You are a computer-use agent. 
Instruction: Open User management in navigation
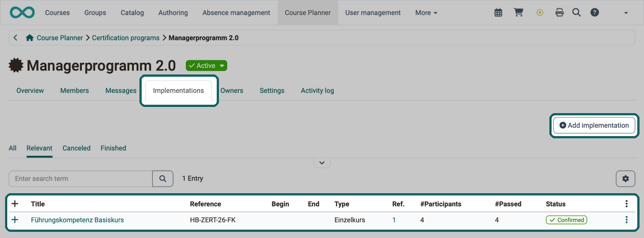click(x=373, y=13)
